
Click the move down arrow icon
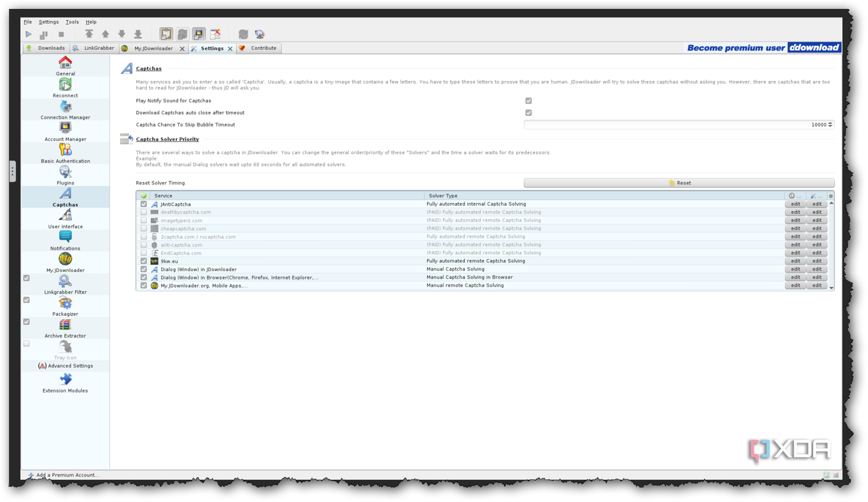click(x=121, y=34)
